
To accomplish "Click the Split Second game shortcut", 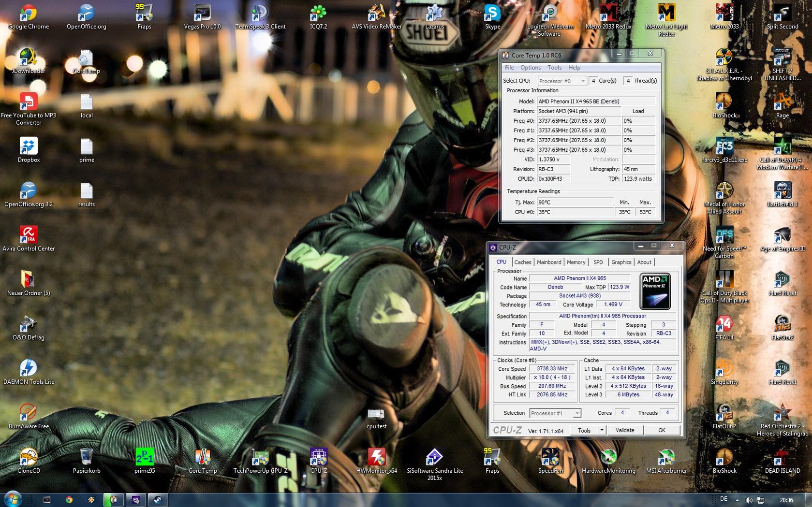I will coord(782,17).
